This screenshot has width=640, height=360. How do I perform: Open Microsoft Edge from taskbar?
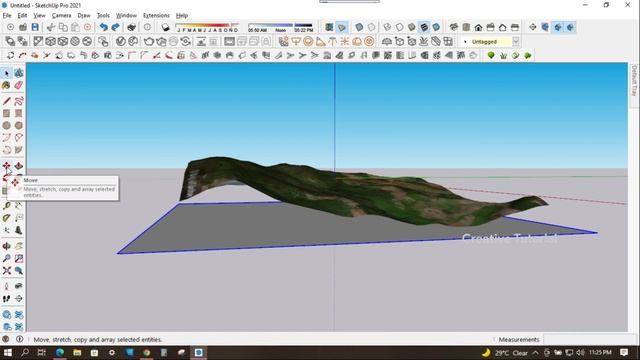click(x=60, y=353)
